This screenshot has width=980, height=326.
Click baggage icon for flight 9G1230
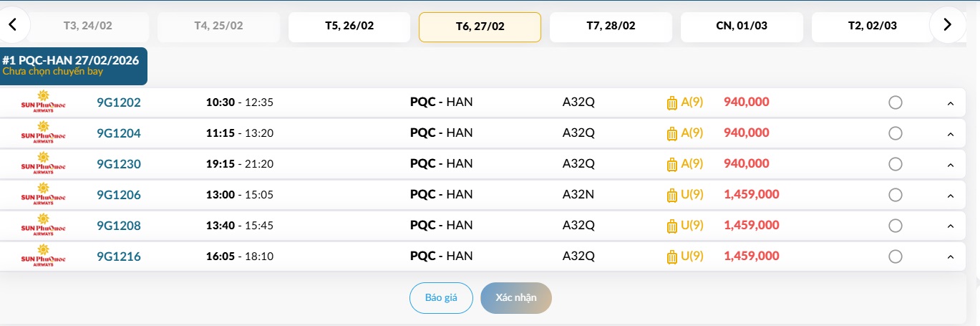[x=671, y=164]
